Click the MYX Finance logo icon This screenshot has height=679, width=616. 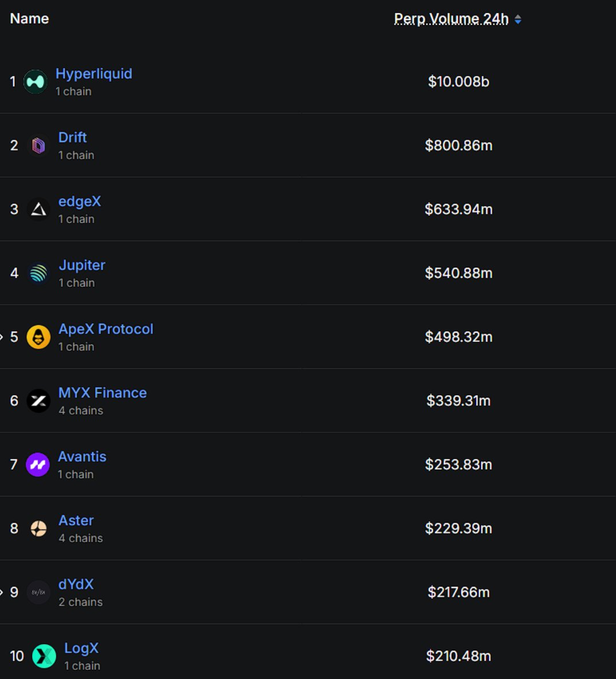(x=38, y=401)
